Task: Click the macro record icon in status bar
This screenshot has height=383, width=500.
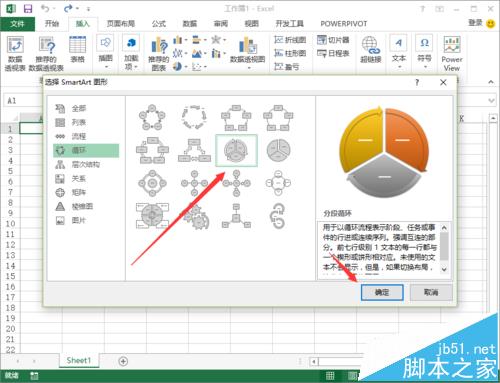Action: point(34,376)
